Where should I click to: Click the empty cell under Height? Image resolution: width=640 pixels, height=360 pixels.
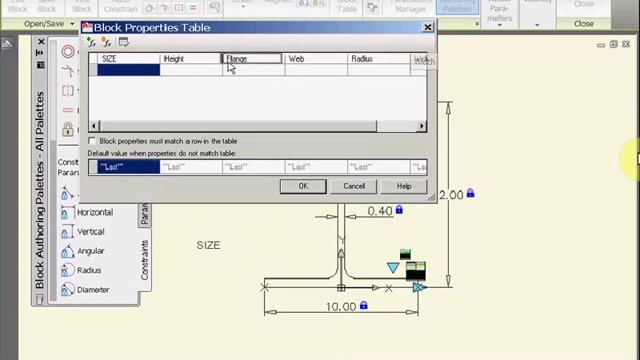pos(191,70)
